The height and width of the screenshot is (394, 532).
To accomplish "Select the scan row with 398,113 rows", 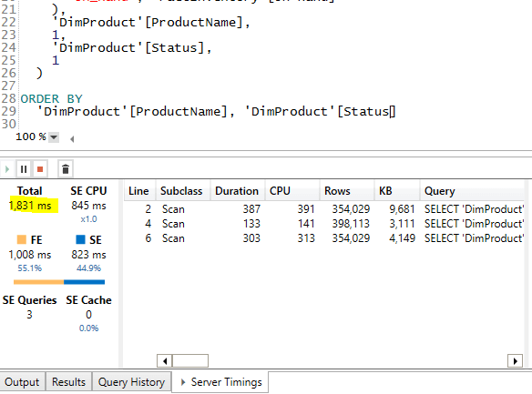I will point(324,224).
